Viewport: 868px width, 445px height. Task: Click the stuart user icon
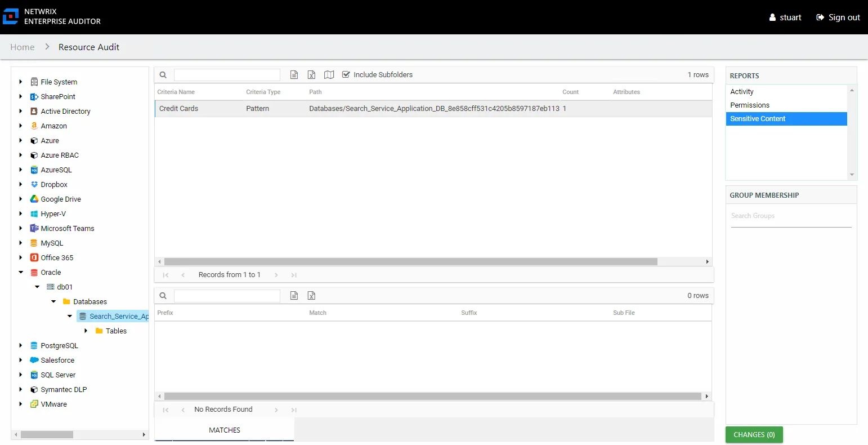click(772, 17)
